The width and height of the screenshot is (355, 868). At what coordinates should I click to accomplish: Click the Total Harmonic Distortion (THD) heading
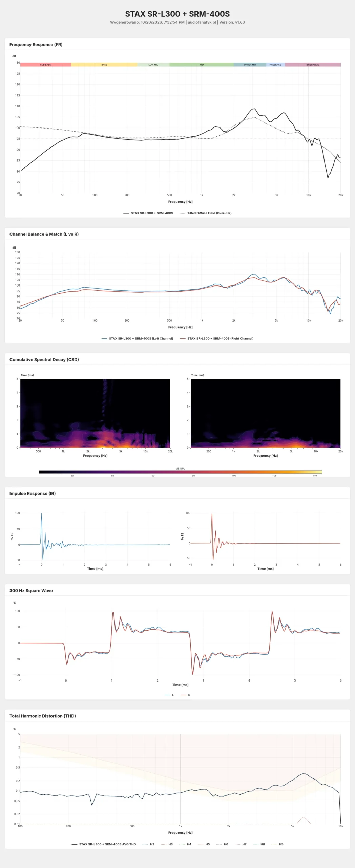[x=43, y=716]
